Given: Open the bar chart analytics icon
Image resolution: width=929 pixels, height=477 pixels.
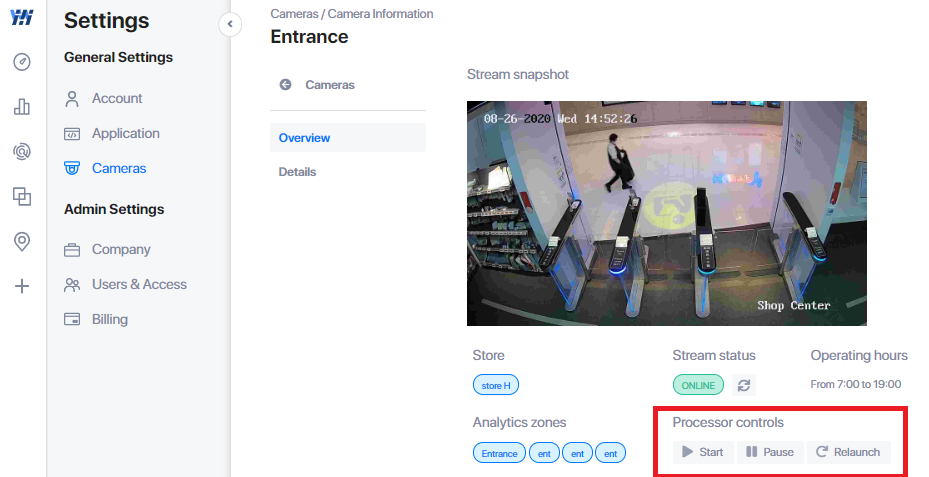Looking at the screenshot, I should (x=22, y=107).
